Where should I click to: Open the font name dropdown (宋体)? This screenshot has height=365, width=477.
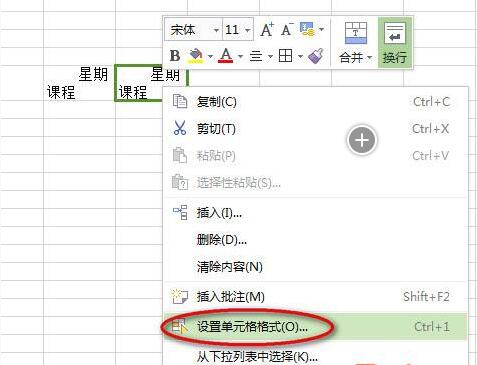tap(216, 30)
